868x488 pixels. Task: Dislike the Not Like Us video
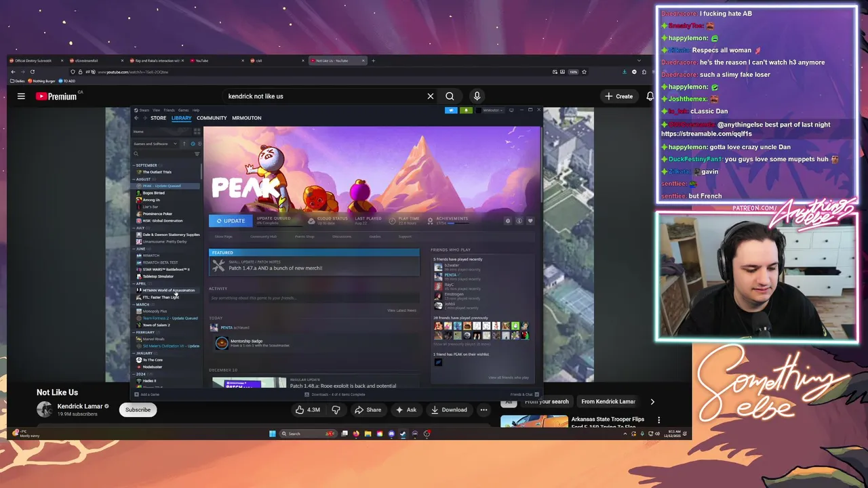pos(336,409)
